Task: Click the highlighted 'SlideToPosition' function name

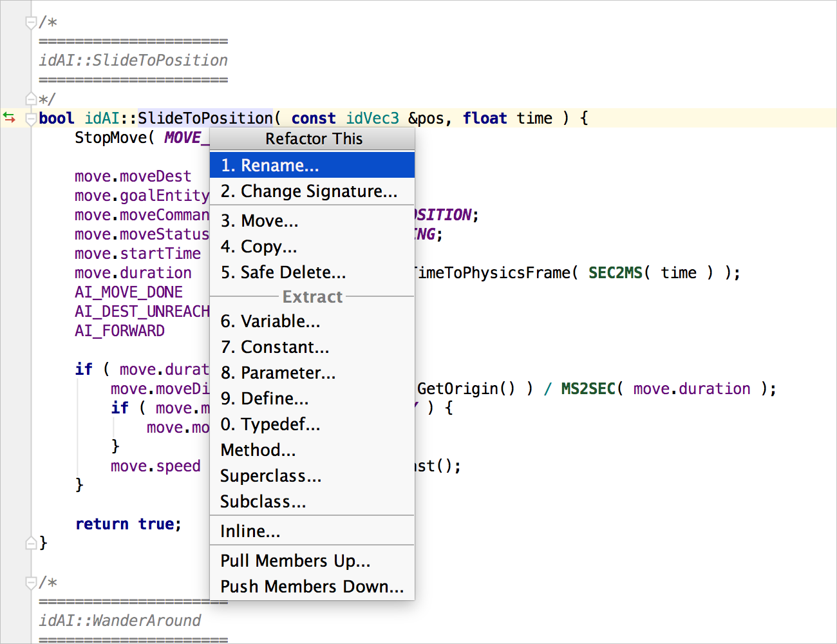Action: (x=205, y=118)
